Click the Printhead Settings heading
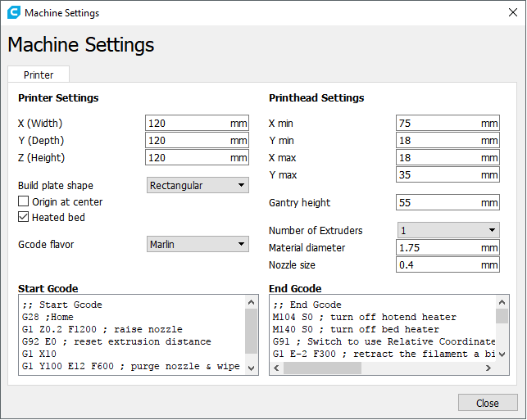This screenshot has height=420, width=527. point(316,97)
